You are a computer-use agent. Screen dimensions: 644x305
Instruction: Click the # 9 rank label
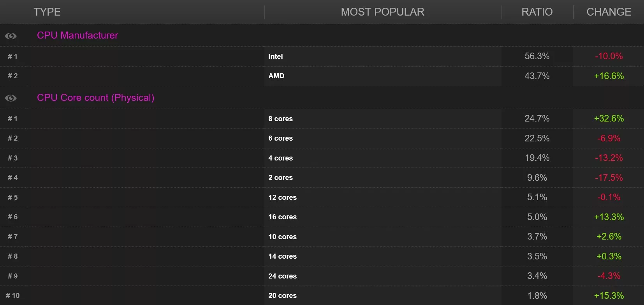13,276
